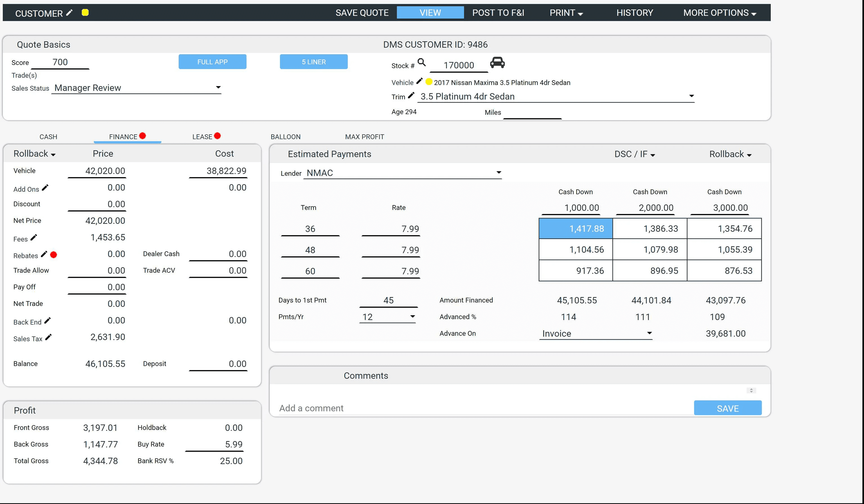This screenshot has height=504, width=864.
Task: Open the Sales Status dropdown
Action: [219, 87]
